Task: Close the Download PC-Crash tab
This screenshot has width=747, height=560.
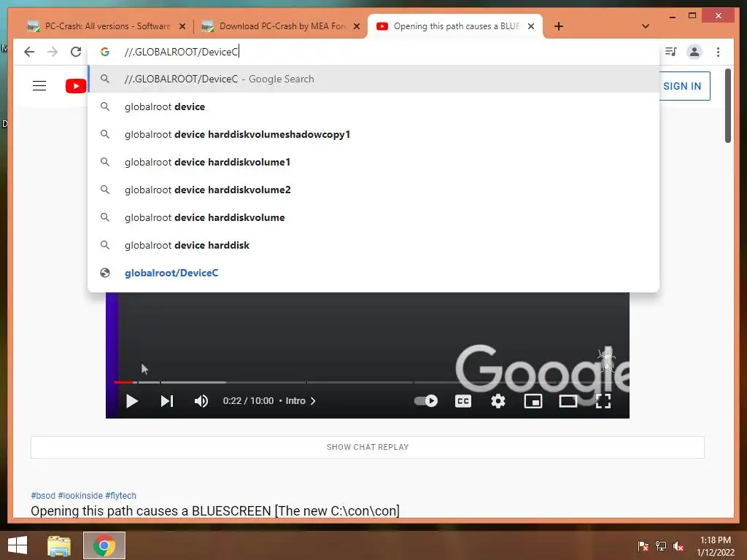Action: point(356,27)
